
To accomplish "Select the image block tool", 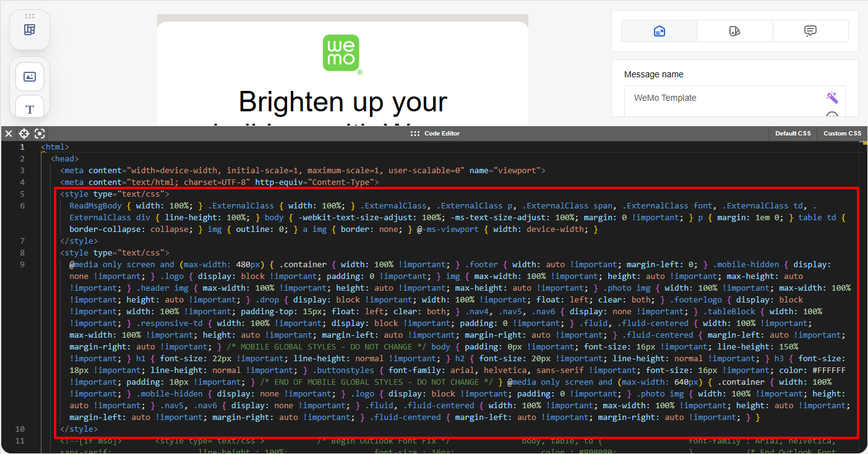I will tap(30, 77).
